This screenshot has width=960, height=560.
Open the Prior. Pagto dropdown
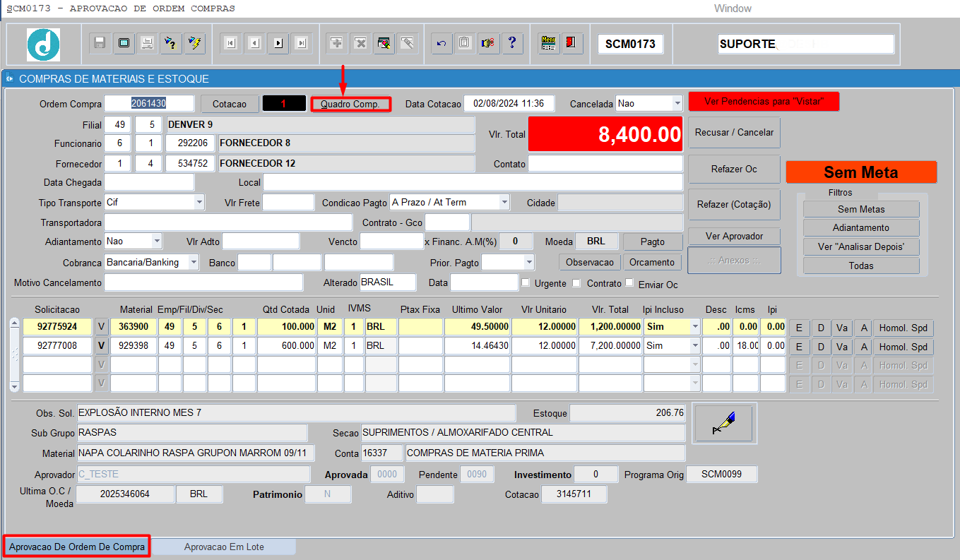[x=529, y=263]
